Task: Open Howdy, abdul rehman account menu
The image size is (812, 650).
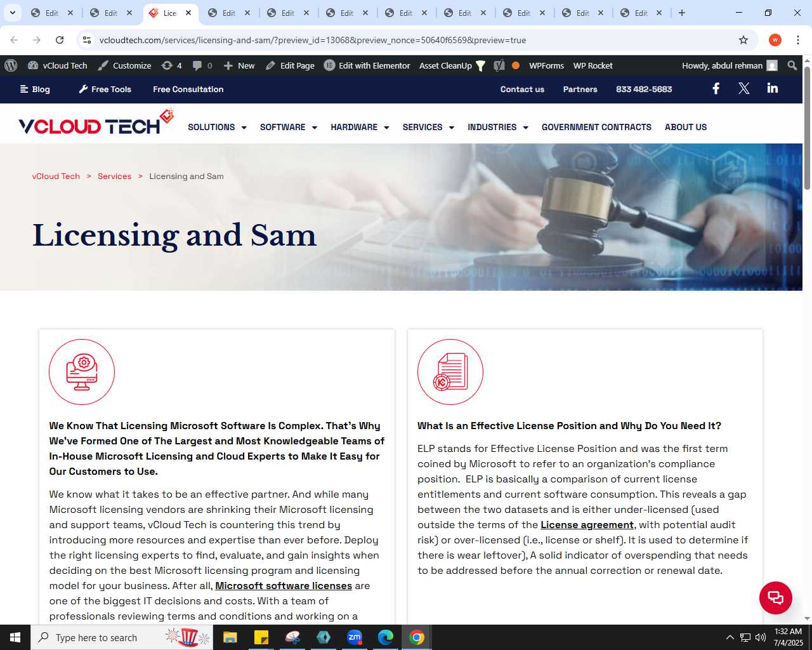Action: click(730, 65)
